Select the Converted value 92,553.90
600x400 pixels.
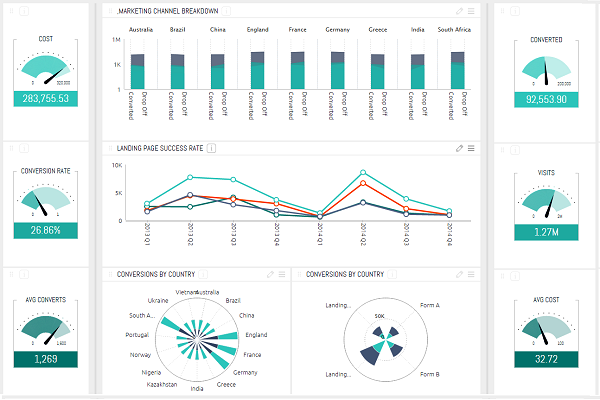546,100
